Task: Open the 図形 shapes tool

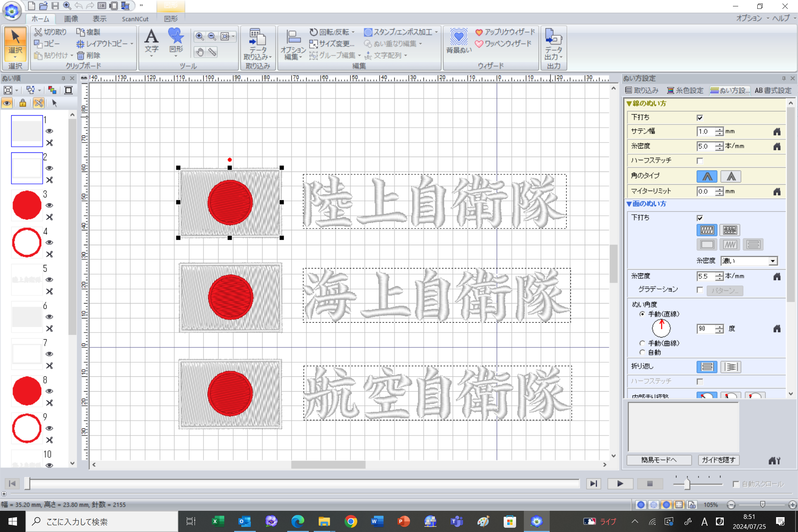Action: pos(176,42)
